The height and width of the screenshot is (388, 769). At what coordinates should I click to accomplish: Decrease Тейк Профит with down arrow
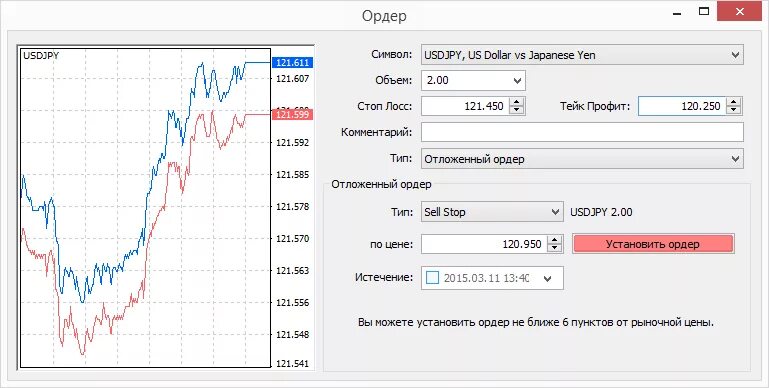click(733, 110)
